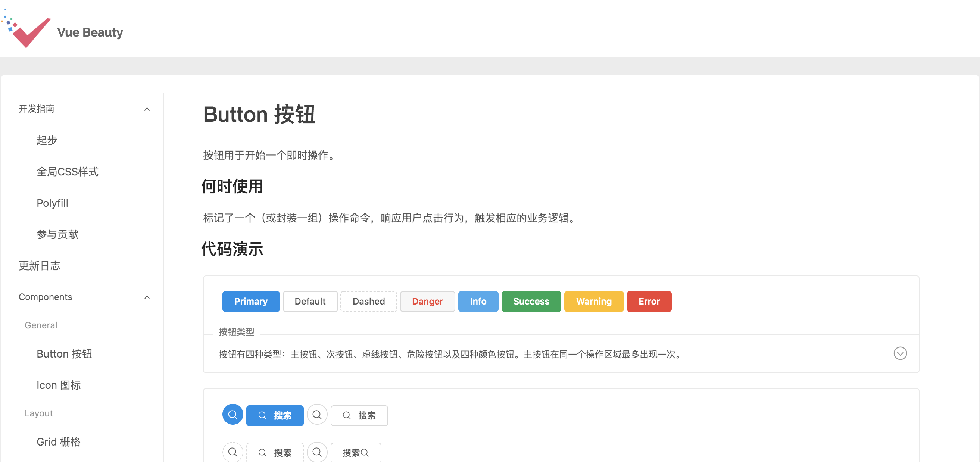Collapse the 开发指南 menu section
This screenshot has width=980, height=462.
147,109
